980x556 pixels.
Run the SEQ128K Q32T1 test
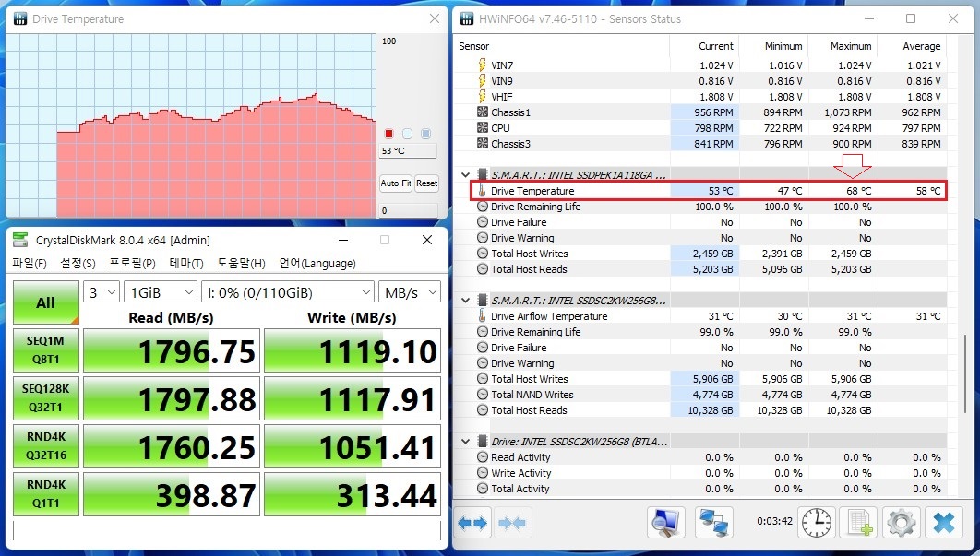(x=46, y=398)
